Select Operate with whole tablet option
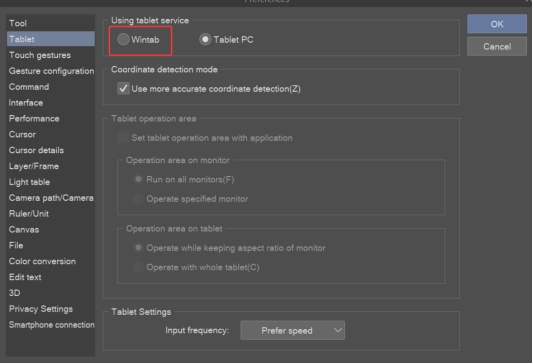The width and height of the screenshot is (533, 364). (x=138, y=267)
